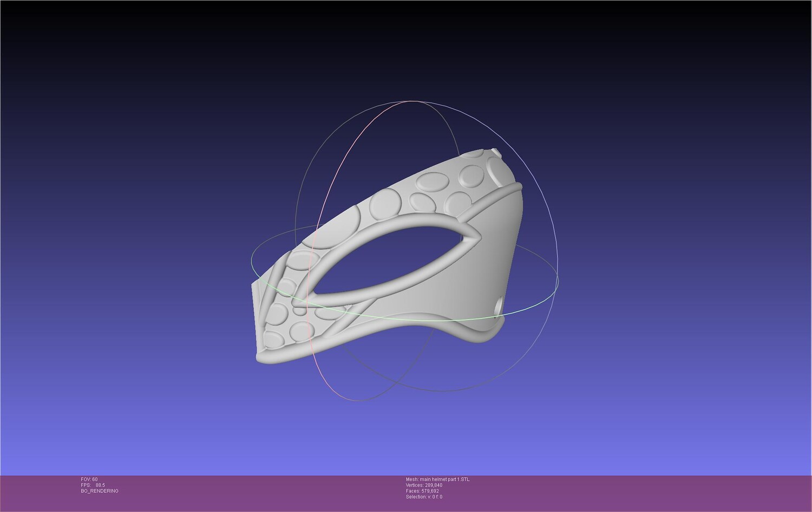This screenshot has height=512, width=812.
Task: Click the FOV: 60 readout
Action: click(89, 479)
